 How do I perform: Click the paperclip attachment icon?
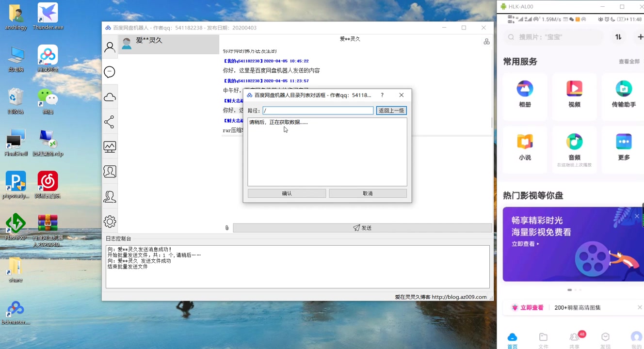pyautogui.click(x=227, y=228)
